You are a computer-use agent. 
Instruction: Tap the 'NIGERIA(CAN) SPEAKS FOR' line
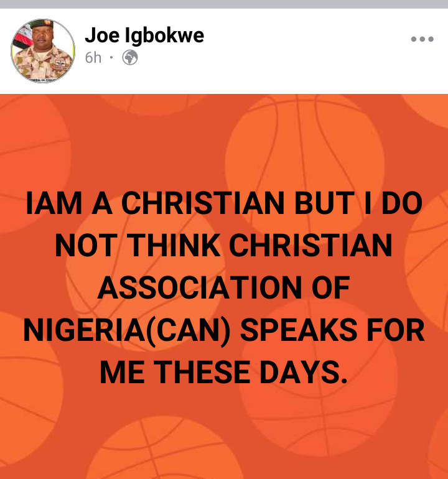[224, 330]
